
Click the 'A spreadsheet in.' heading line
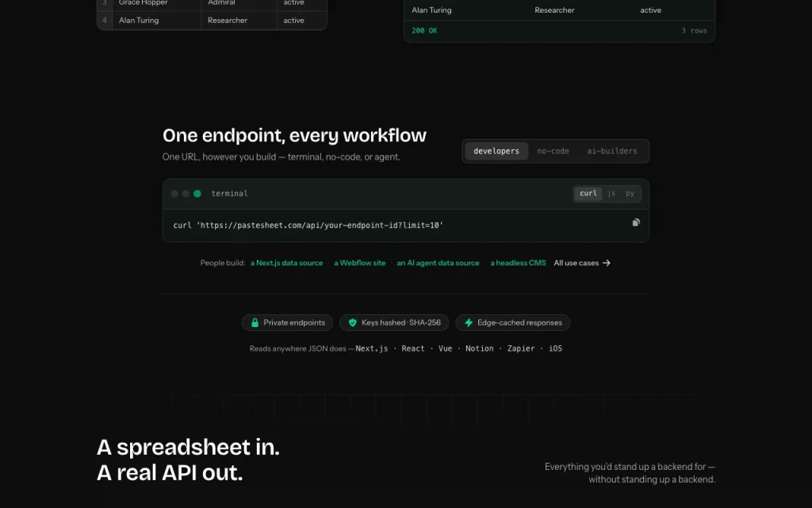point(188,448)
